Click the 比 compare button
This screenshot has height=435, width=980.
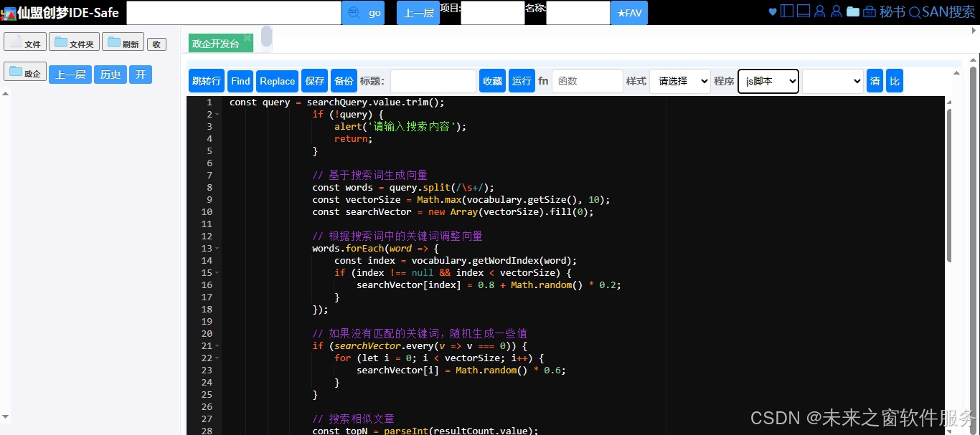[895, 81]
